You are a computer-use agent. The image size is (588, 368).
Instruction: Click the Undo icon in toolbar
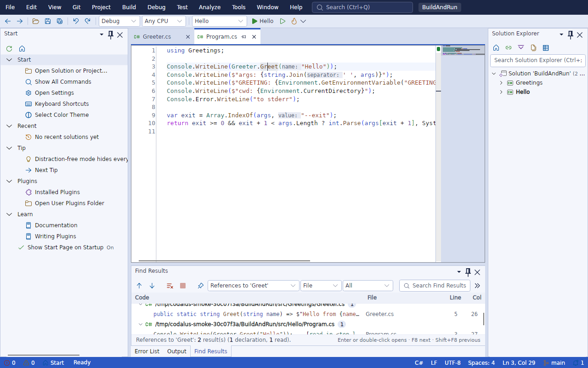click(x=76, y=21)
